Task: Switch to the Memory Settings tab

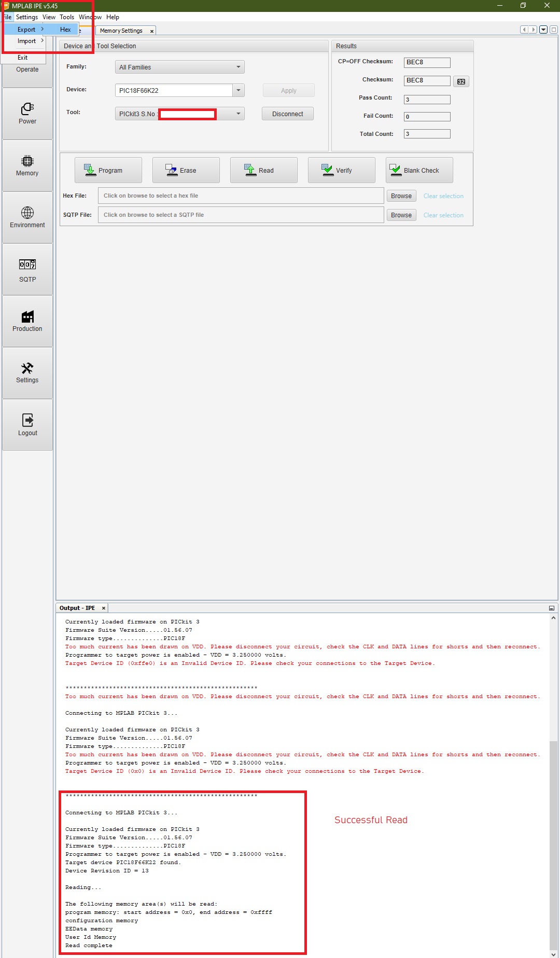Action: [121, 31]
